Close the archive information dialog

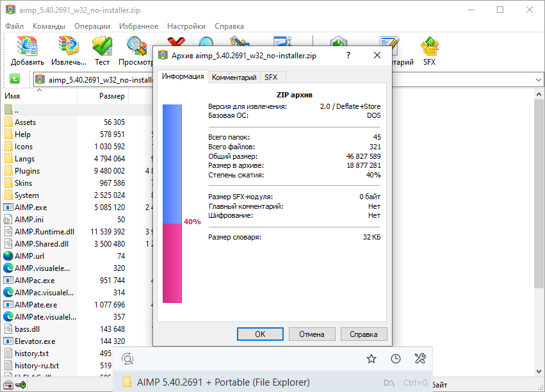coord(377,55)
